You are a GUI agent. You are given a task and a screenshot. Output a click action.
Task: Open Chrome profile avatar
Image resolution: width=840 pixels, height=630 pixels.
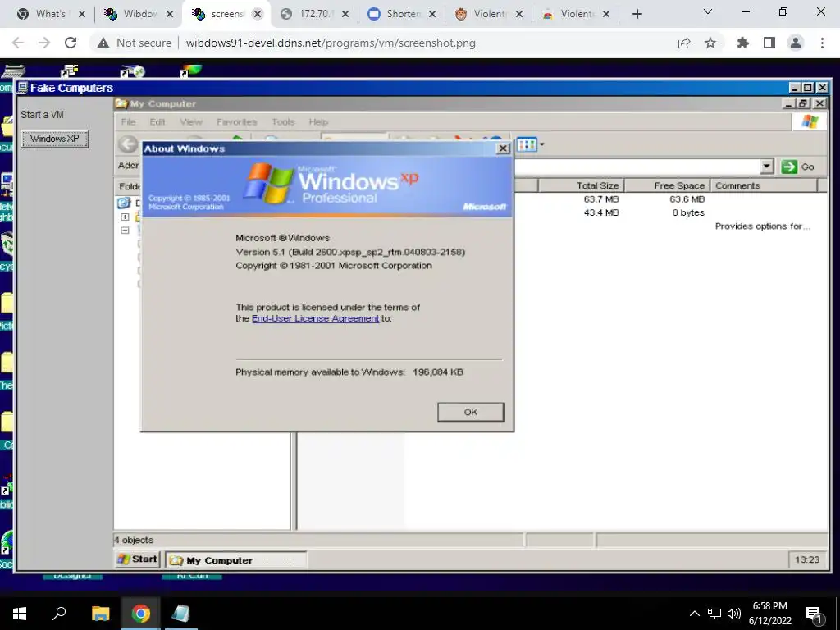pyautogui.click(x=796, y=43)
